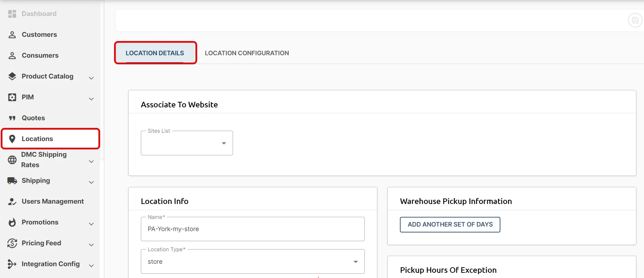
Task: Open the Sites List dropdown
Action: click(x=187, y=143)
